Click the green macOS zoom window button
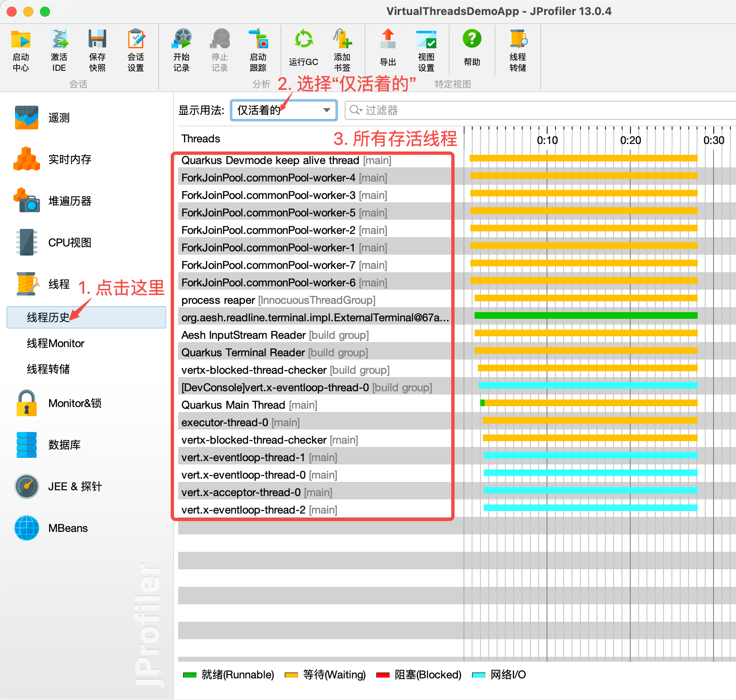The width and height of the screenshot is (736, 700). point(45,12)
